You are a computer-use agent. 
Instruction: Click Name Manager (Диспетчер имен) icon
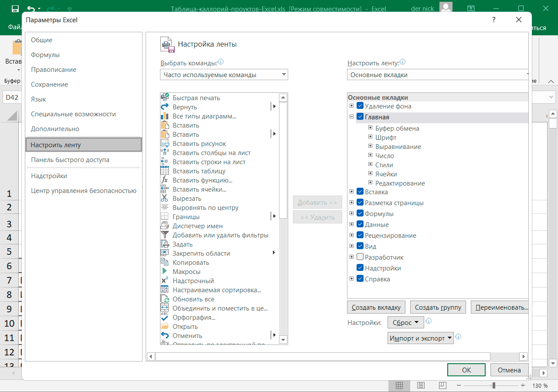tap(165, 226)
